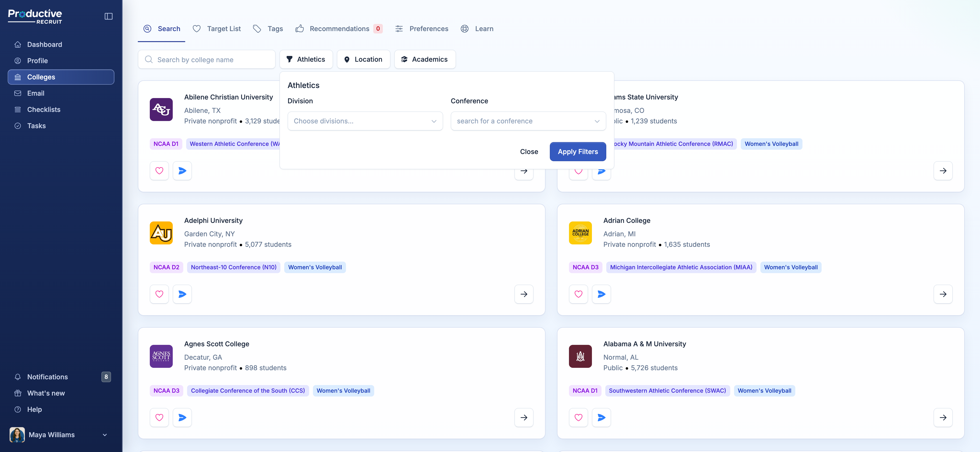Favorite Abilene Christian University with heart icon
Viewport: 980px width, 452px height.
click(x=159, y=171)
